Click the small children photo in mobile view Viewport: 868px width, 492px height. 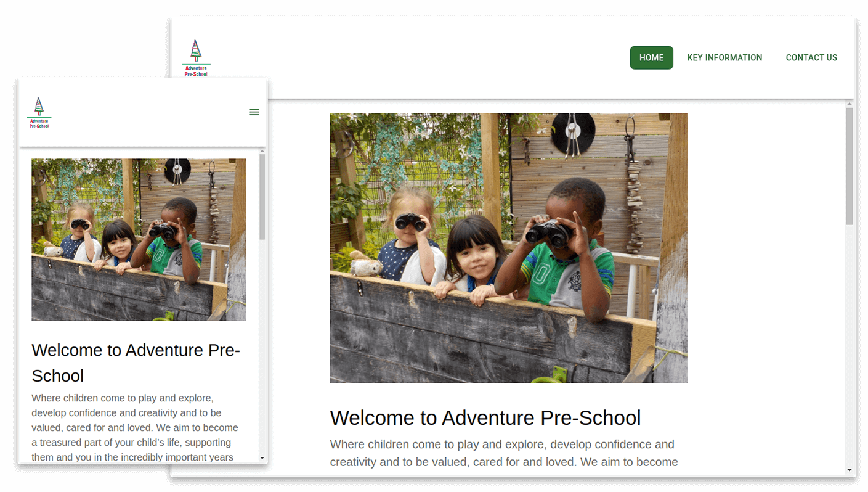pos(139,240)
